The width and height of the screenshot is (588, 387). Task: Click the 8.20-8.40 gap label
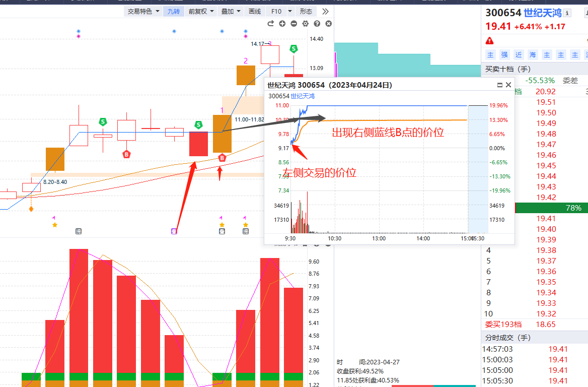55,182
